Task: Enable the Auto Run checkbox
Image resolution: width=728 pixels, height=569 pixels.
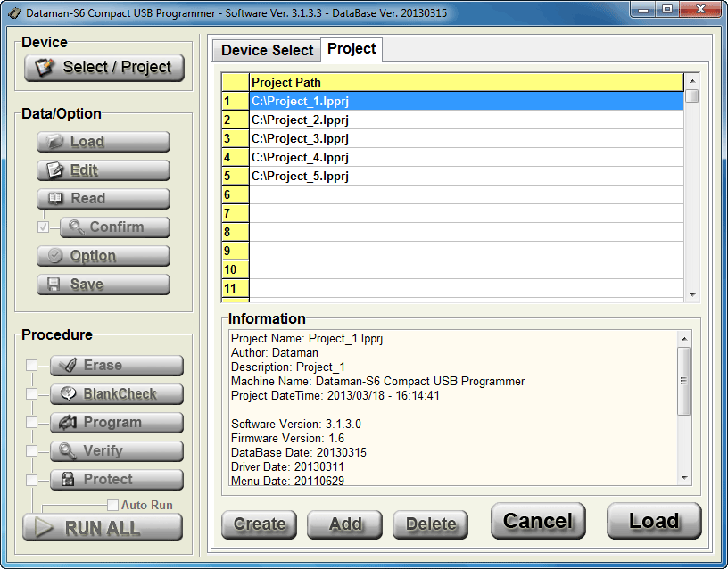Action: (x=112, y=506)
